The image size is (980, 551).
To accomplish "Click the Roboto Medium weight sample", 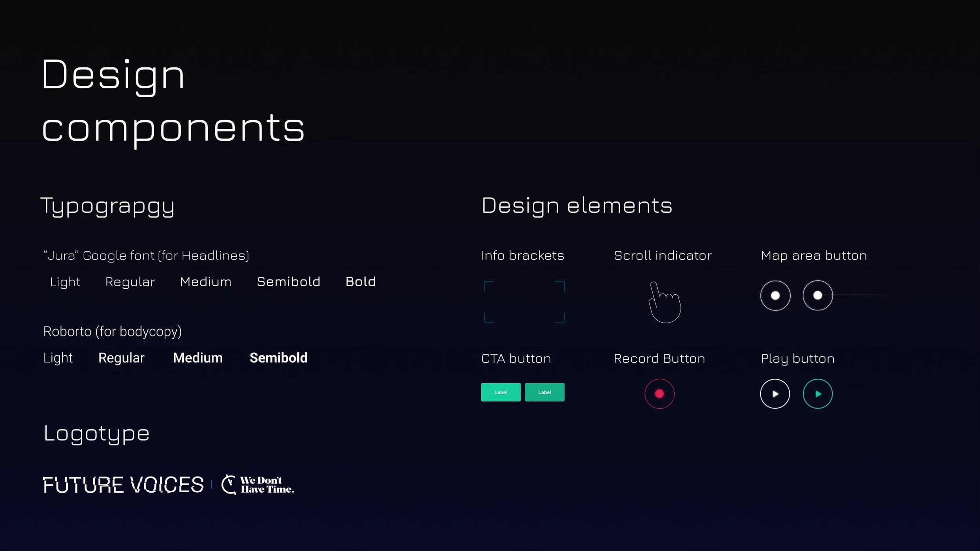I will click(x=198, y=358).
